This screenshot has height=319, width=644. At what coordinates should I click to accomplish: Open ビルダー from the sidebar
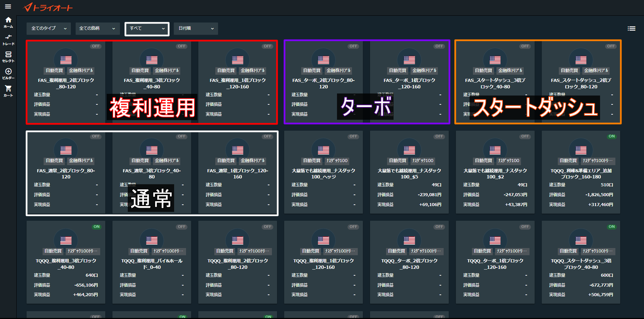pyautogui.click(x=8, y=74)
